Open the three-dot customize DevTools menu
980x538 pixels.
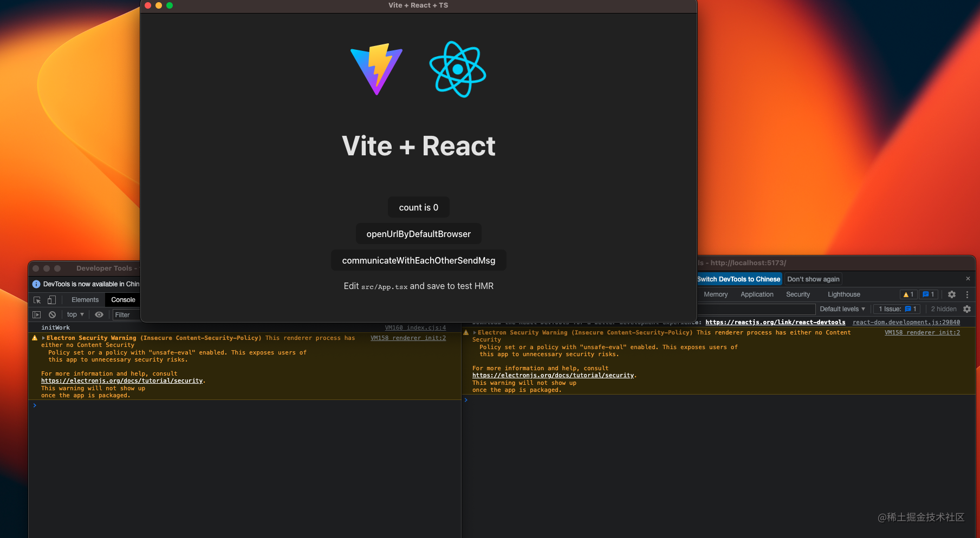(x=967, y=294)
